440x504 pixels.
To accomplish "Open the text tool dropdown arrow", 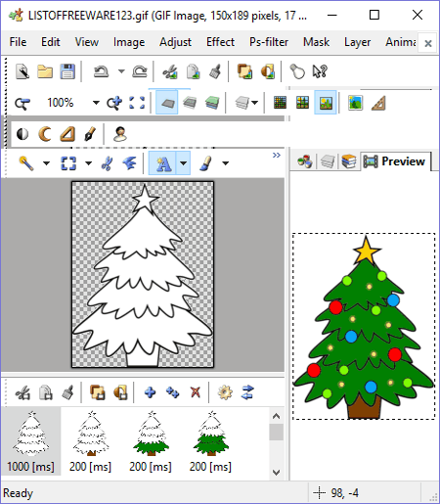I will [x=184, y=163].
